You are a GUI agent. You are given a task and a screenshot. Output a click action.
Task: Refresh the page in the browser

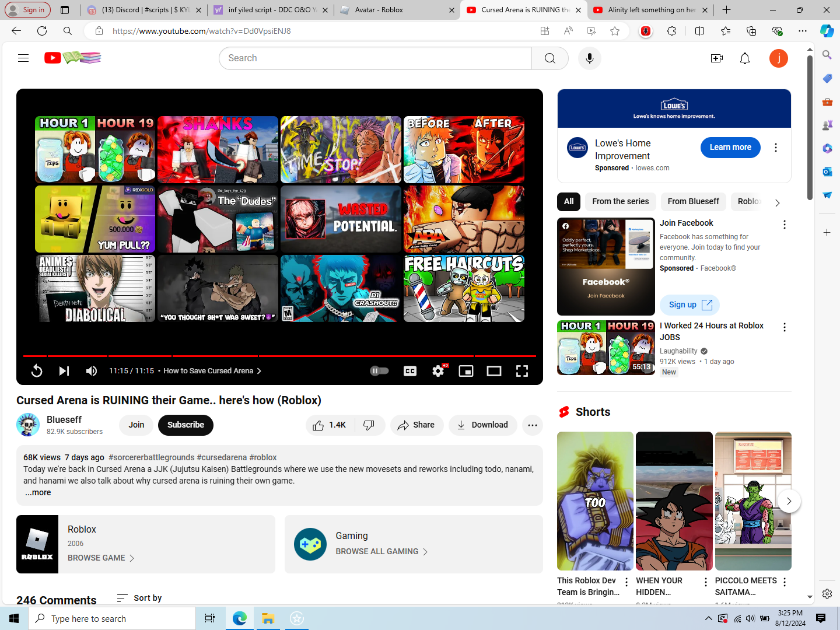42,31
